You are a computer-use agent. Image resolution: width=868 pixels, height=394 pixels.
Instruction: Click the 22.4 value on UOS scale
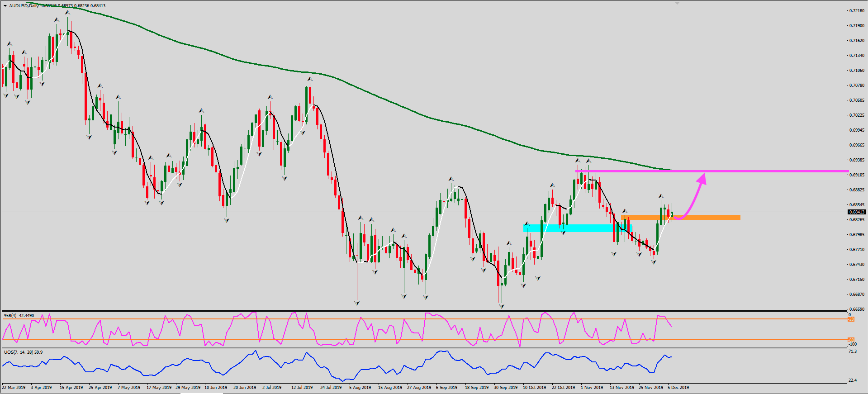click(853, 380)
